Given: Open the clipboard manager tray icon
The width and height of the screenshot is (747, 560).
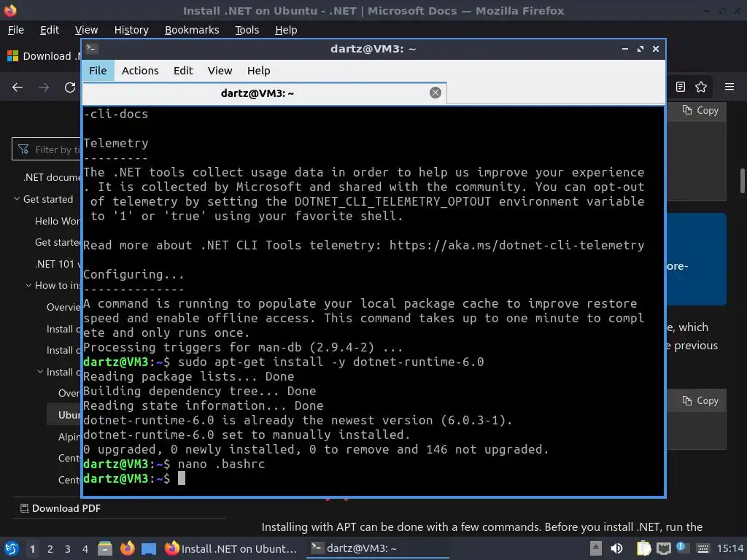Looking at the screenshot, I should click(643, 548).
